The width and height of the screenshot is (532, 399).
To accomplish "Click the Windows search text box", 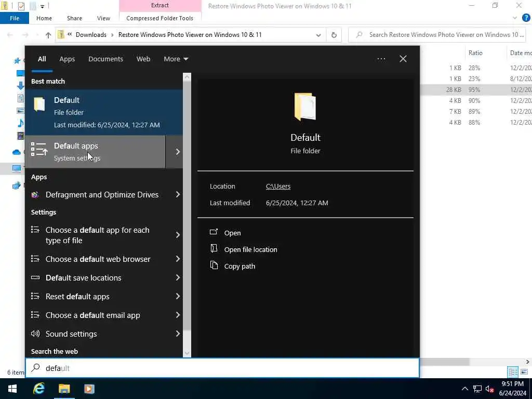I will 222,368.
